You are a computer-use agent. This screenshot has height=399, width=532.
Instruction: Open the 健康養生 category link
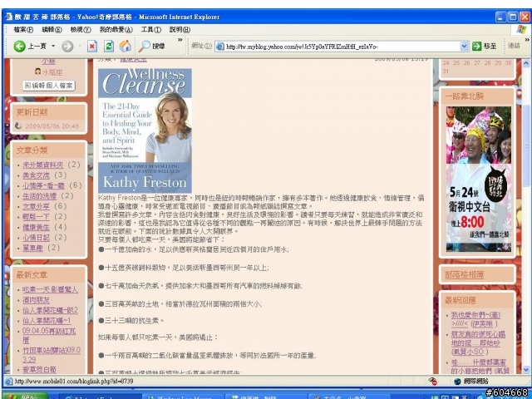pyautogui.click(x=36, y=227)
